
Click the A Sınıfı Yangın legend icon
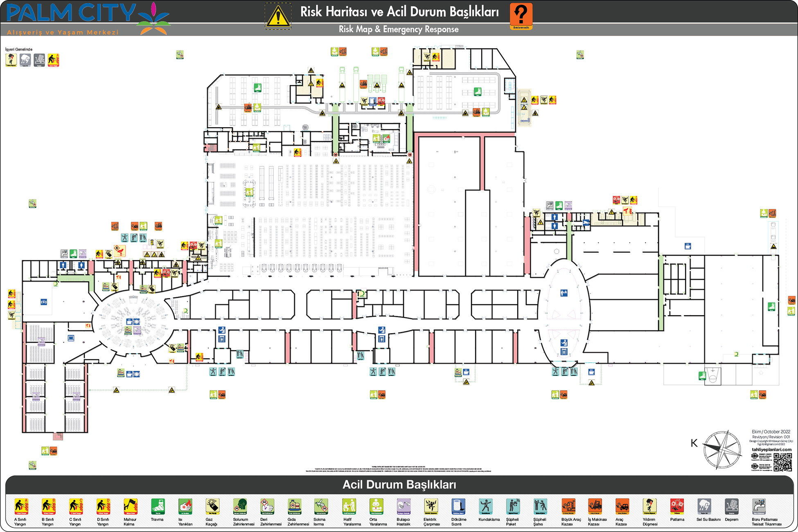point(21,506)
